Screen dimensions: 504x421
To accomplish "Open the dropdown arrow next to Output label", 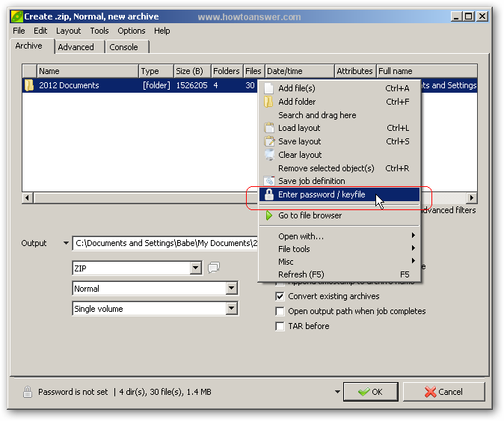I will pyautogui.click(x=66, y=243).
